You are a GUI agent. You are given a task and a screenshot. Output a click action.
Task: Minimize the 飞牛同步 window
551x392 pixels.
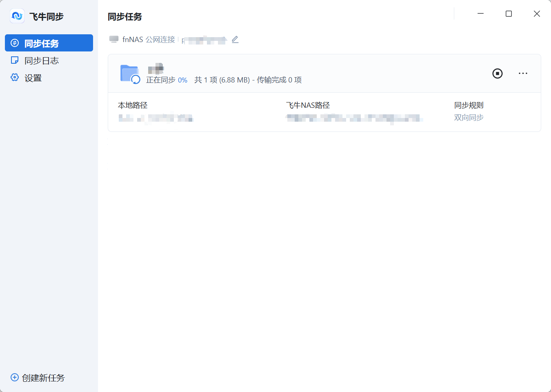pos(481,13)
